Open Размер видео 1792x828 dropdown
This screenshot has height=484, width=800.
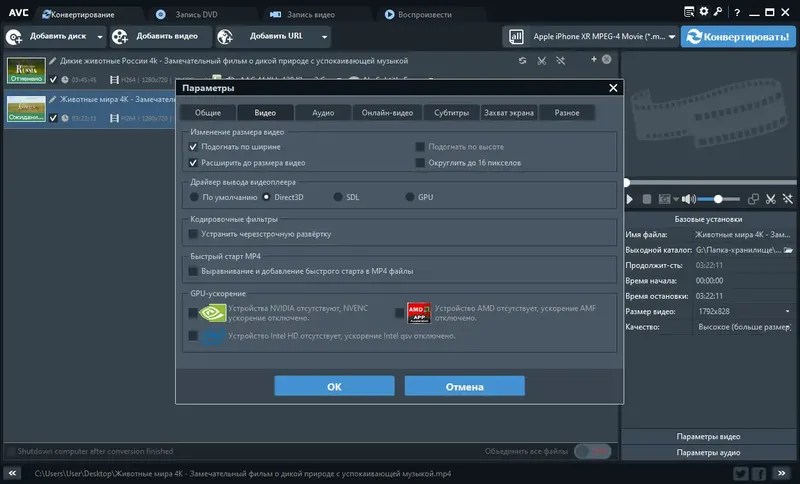click(x=787, y=311)
